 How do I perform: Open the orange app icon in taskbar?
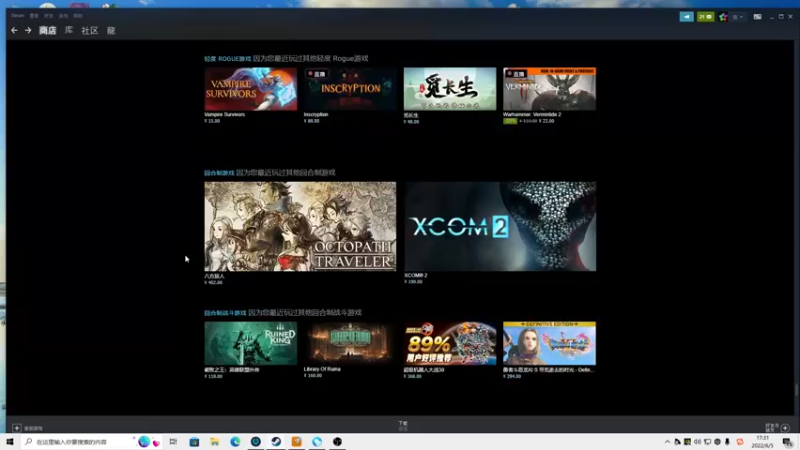pyautogui.click(x=296, y=442)
